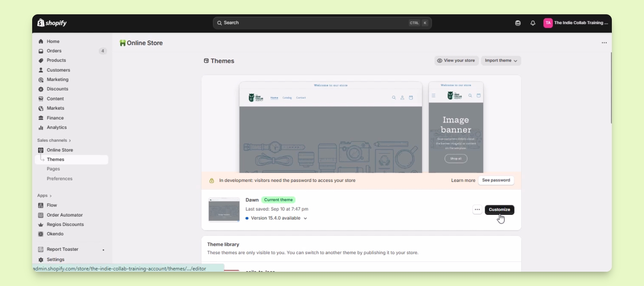Click the Search input field
Image resolution: width=644 pixels, height=286 pixels.
322,23
